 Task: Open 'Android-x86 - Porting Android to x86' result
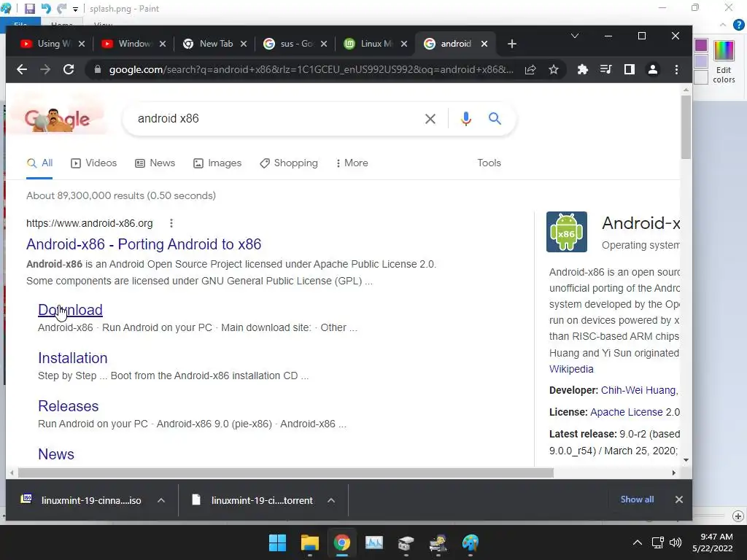pyautogui.click(x=144, y=244)
